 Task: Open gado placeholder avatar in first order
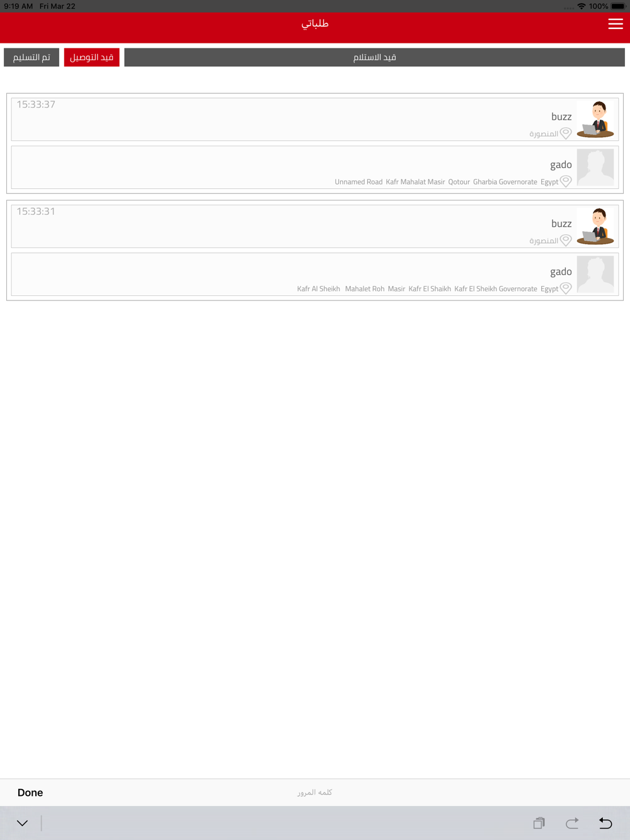[595, 167]
